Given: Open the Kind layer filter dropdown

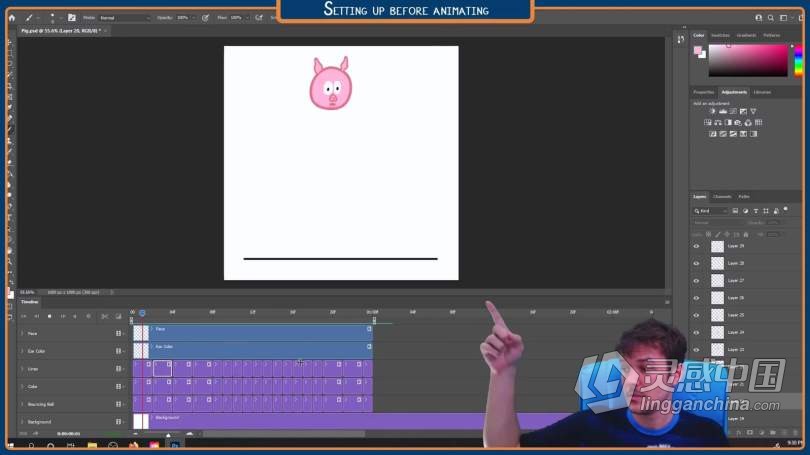Looking at the screenshot, I should (x=711, y=211).
